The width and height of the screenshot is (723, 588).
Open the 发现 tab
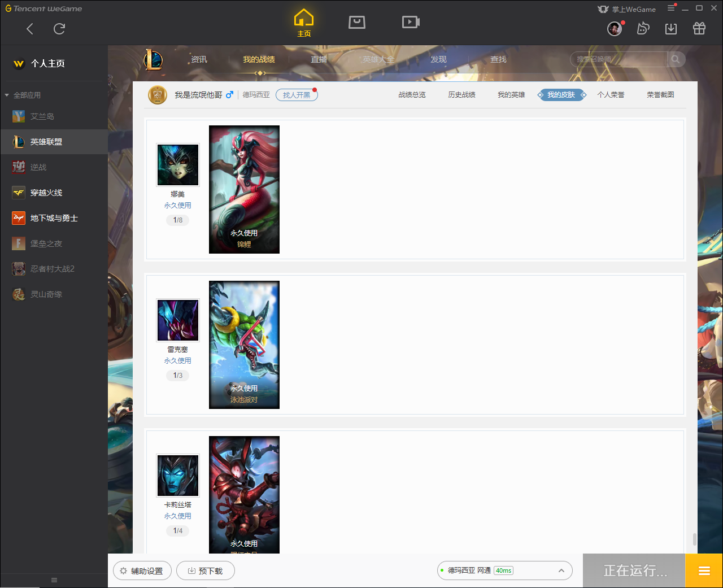tap(438, 59)
